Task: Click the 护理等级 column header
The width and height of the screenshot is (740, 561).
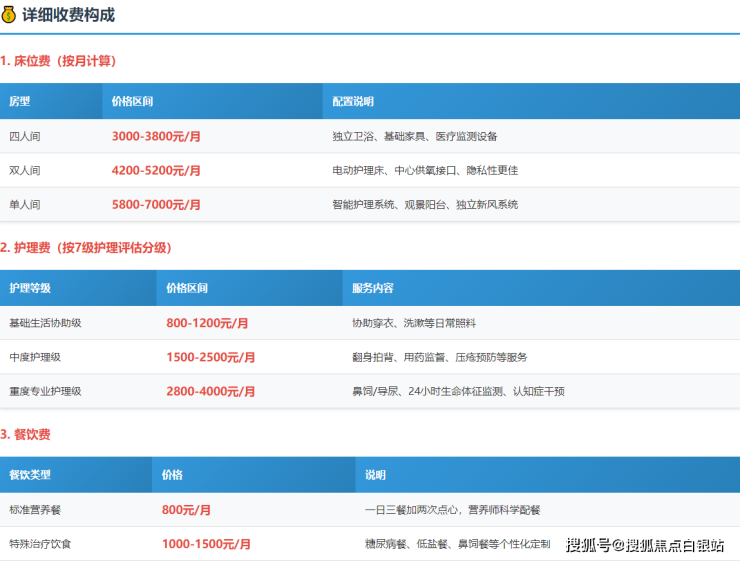Action: pyautogui.click(x=30, y=288)
